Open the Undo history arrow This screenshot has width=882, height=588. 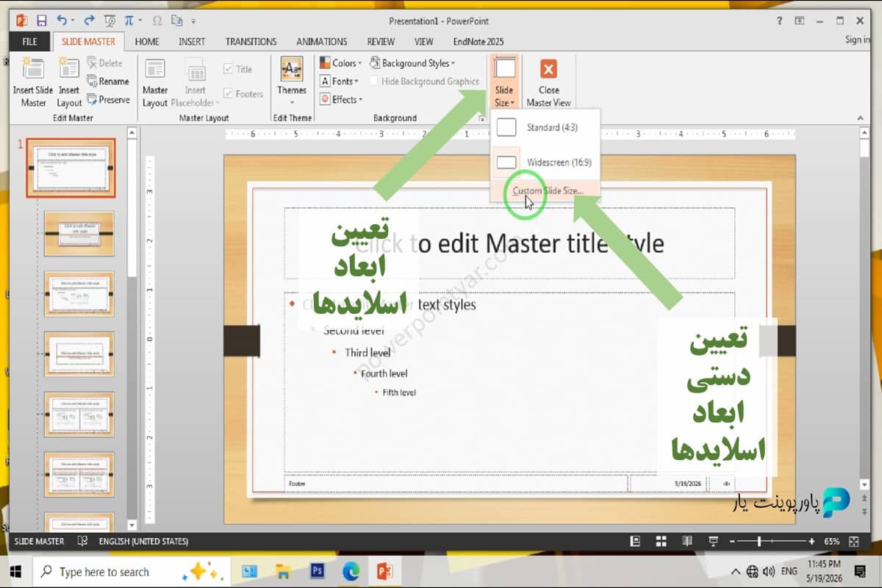(x=73, y=21)
